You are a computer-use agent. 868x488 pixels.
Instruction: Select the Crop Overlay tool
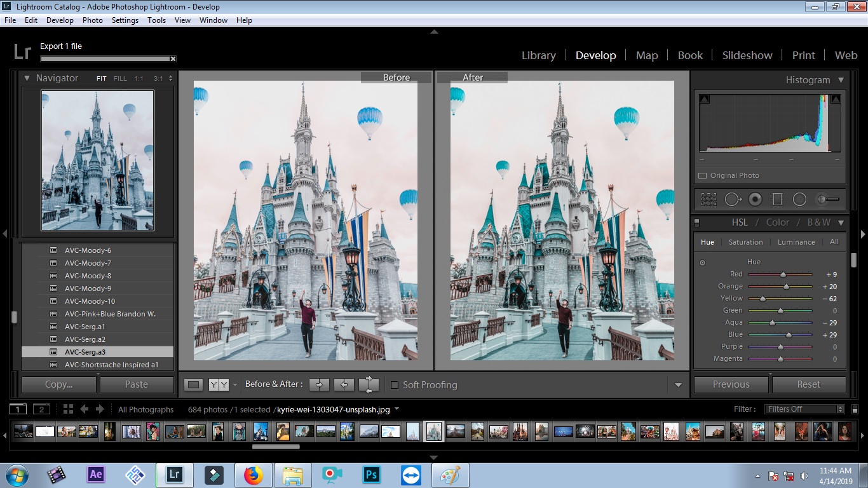click(x=709, y=200)
